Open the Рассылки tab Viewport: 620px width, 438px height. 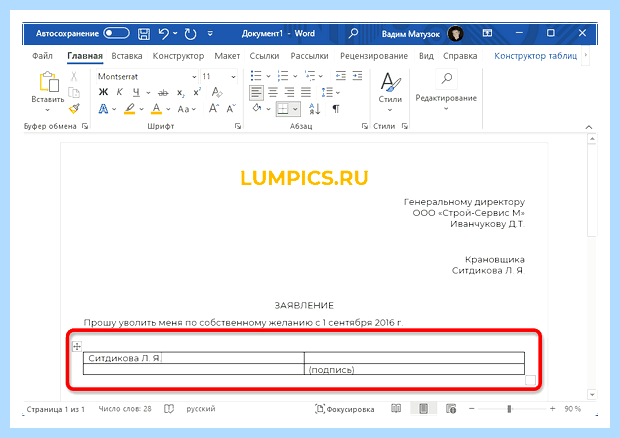coord(309,56)
